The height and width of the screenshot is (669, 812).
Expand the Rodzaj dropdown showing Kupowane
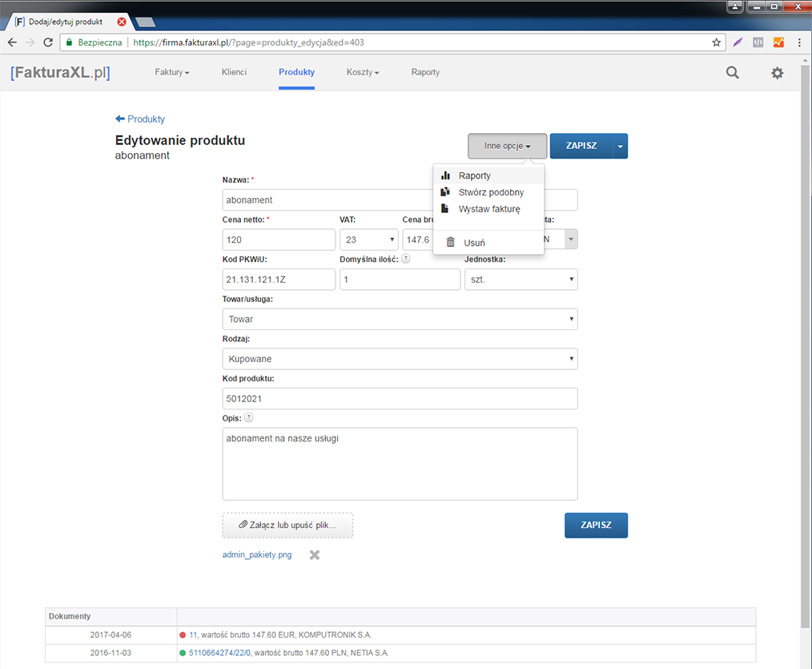[400, 359]
